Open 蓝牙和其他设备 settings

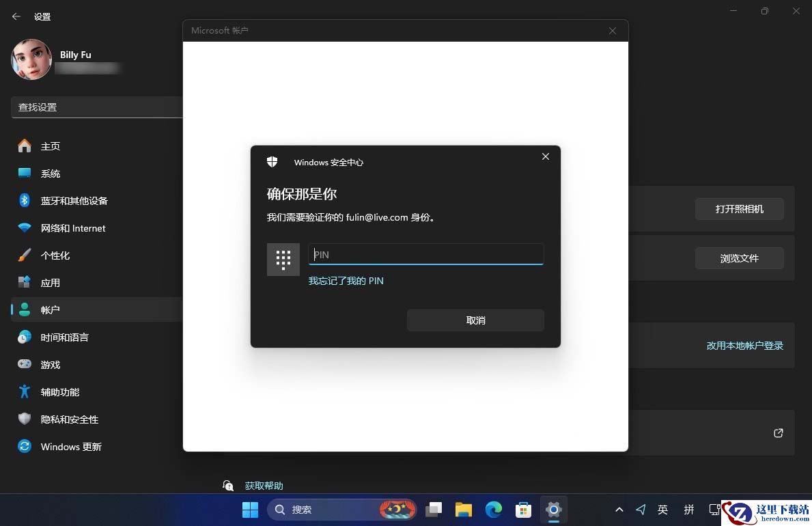point(97,201)
